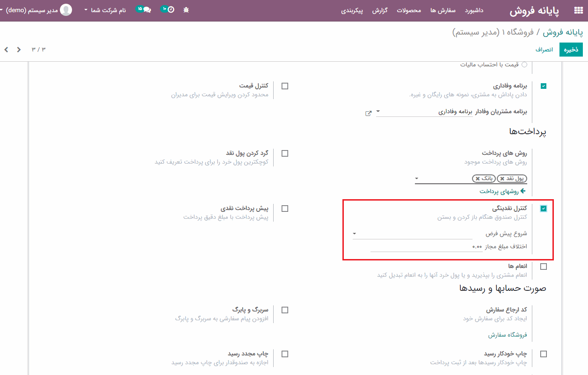This screenshot has width=588, height=375.
Task: Open the activities clock icon
Action: pyautogui.click(x=170, y=10)
